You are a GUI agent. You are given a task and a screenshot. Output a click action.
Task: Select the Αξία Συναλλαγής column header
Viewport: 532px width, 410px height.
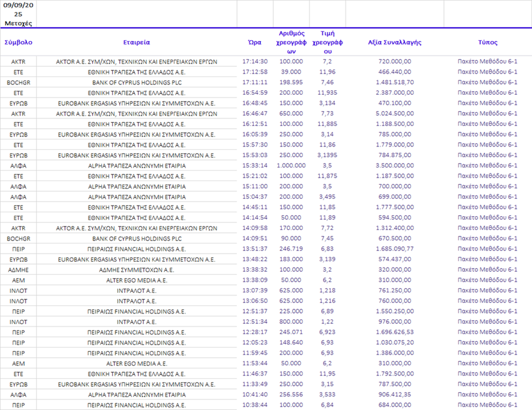click(x=394, y=42)
